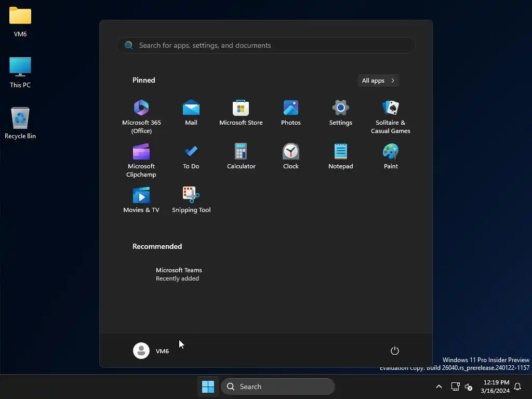Image resolution: width=532 pixels, height=399 pixels.
Task: Launch Notepad
Action: tap(341, 156)
